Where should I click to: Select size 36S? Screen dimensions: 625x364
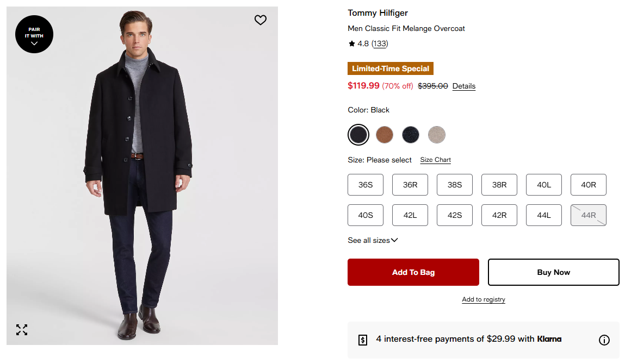click(366, 185)
